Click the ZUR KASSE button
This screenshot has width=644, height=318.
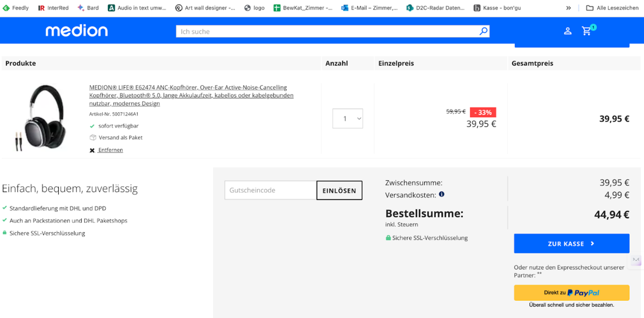pyautogui.click(x=572, y=244)
